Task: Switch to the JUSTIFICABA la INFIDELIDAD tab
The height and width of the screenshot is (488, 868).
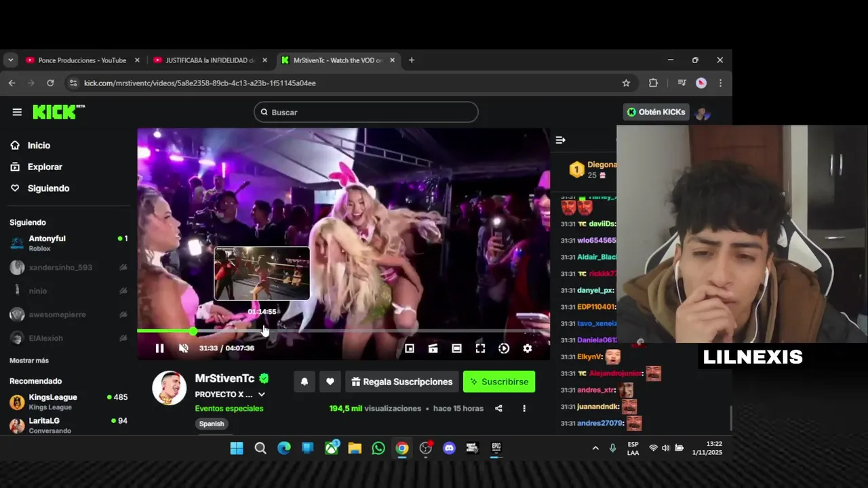Action: [210, 60]
